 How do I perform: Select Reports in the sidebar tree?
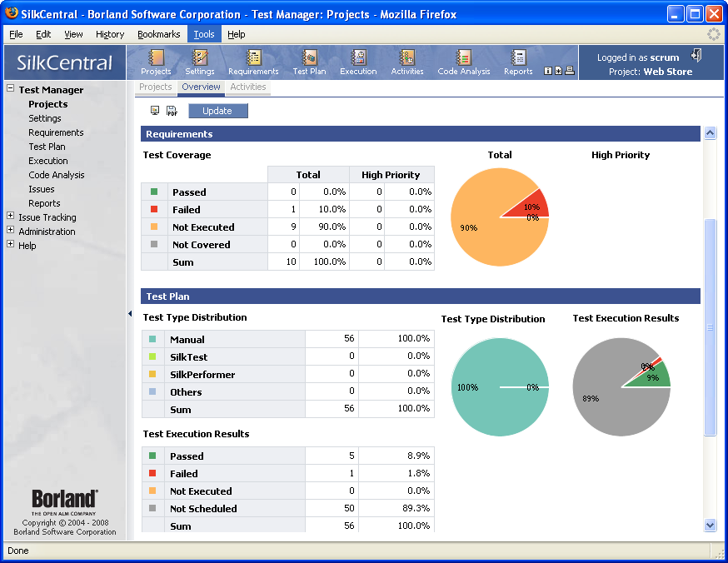click(x=44, y=203)
